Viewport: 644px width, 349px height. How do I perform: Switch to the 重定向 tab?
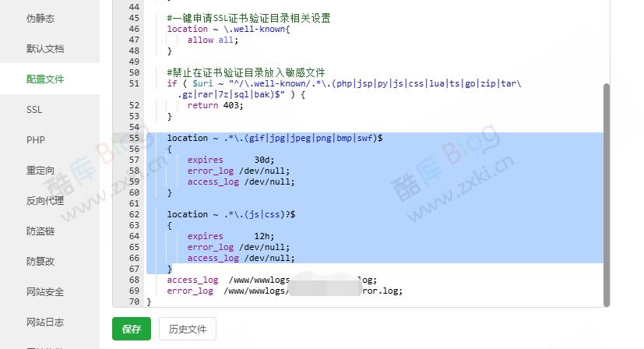[x=40, y=170]
